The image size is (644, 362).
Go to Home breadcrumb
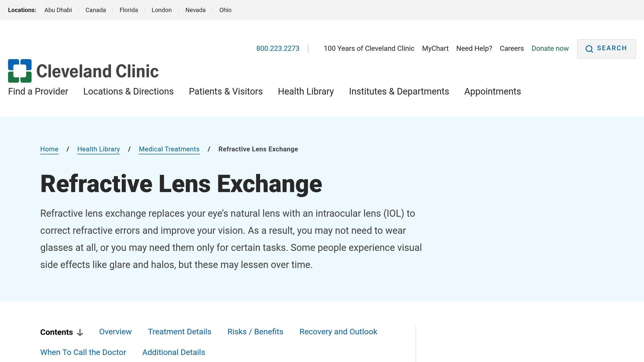tap(49, 149)
